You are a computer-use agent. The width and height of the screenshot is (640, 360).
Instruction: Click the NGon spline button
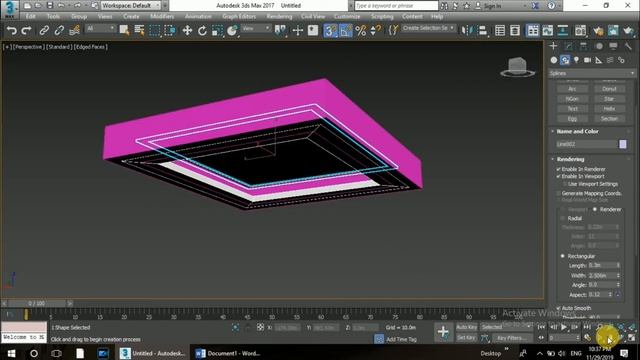572,99
